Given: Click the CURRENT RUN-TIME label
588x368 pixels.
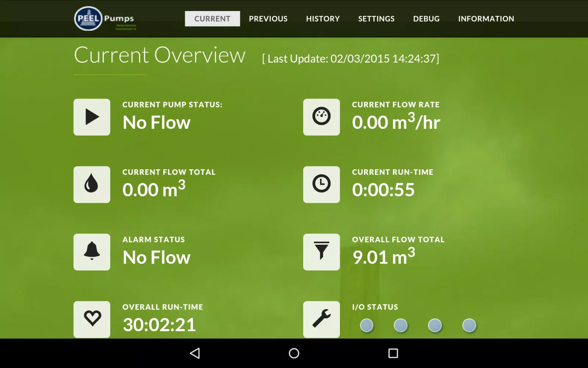Looking at the screenshot, I should point(393,172).
